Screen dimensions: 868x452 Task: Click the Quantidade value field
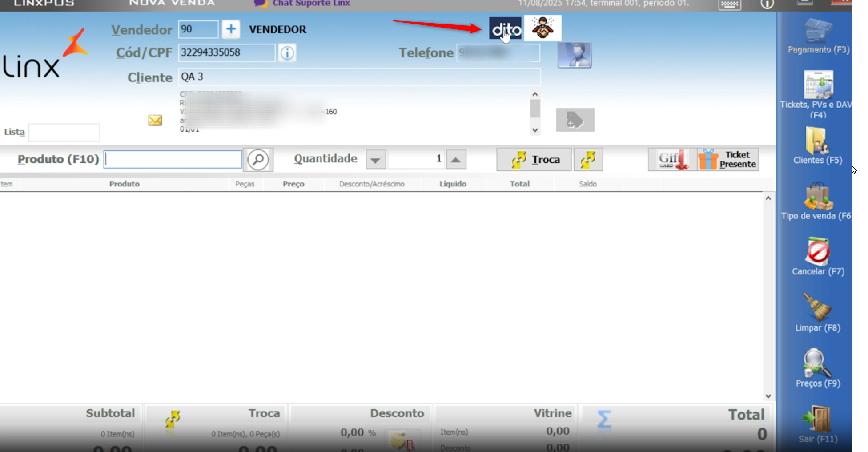(x=416, y=159)
